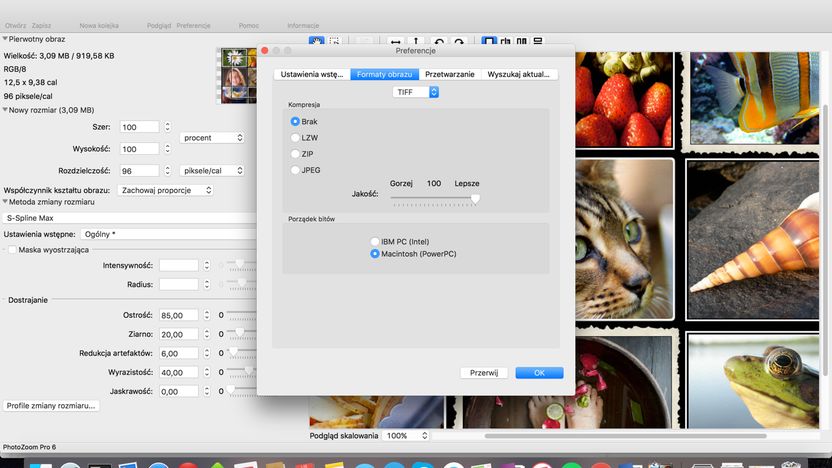The height and width of the screenshot is (468, 832).
Task: Open Profile zmiany rozmiaru... button
Action: tap(51, 405)
